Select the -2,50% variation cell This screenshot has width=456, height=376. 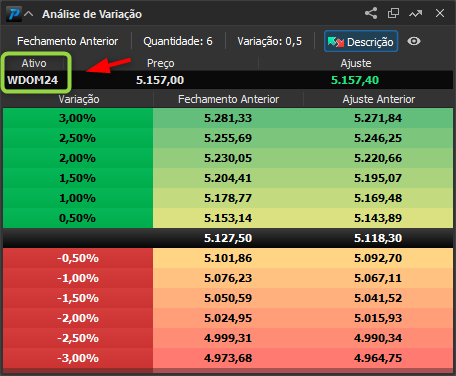click(x=78, y=338)
